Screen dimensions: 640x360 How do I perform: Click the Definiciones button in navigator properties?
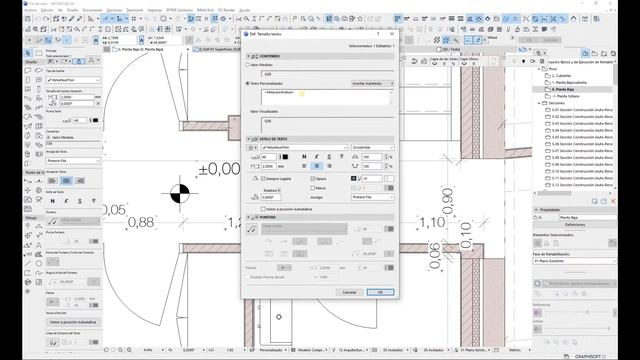(x=575, y=225)
